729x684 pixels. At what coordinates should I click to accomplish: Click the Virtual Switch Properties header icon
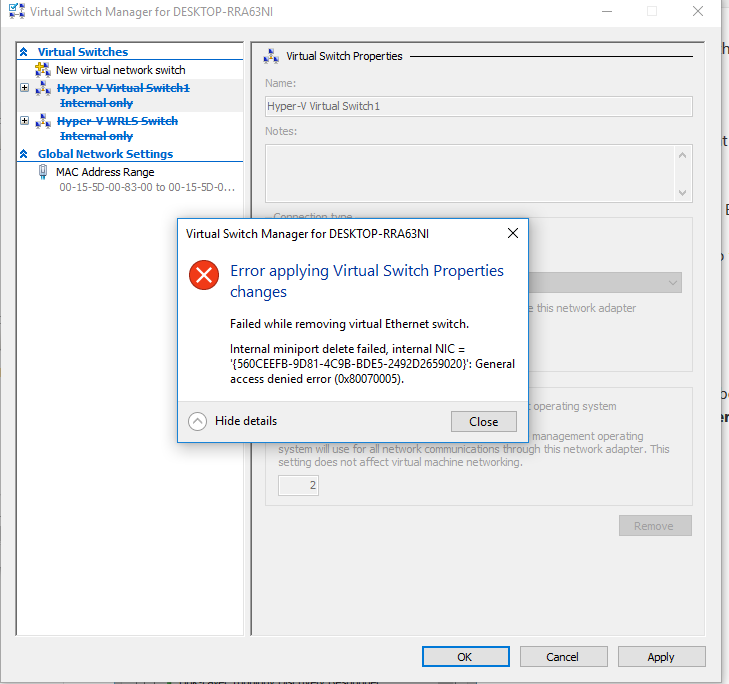pos(271,56)
